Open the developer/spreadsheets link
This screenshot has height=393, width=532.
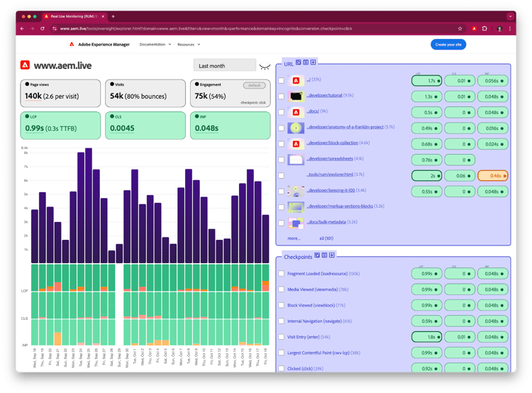[330, 158]
